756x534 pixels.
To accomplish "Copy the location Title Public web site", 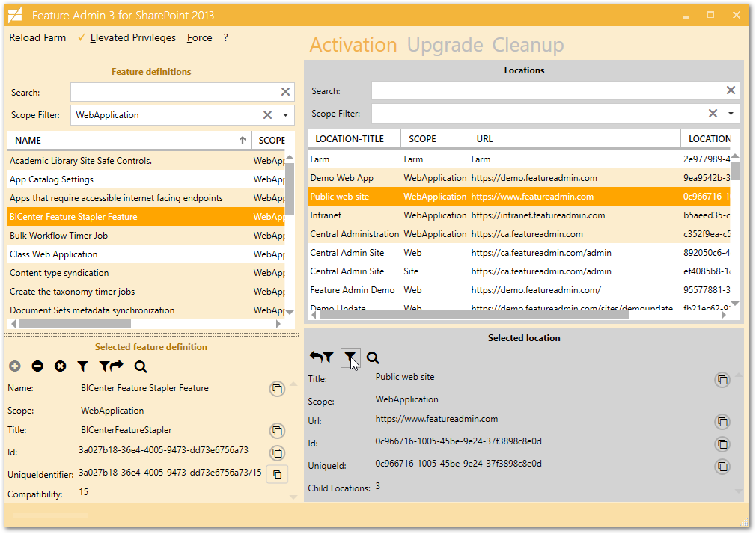I will (x=722, y=380).
